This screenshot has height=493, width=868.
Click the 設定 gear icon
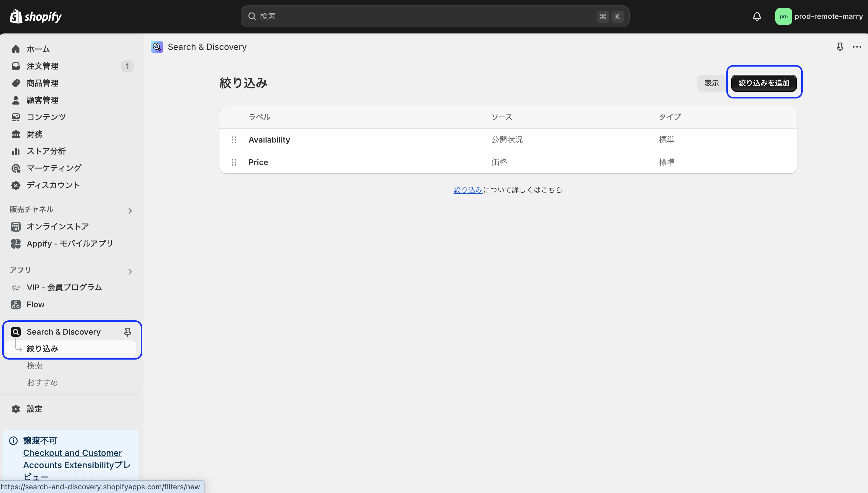15,409
